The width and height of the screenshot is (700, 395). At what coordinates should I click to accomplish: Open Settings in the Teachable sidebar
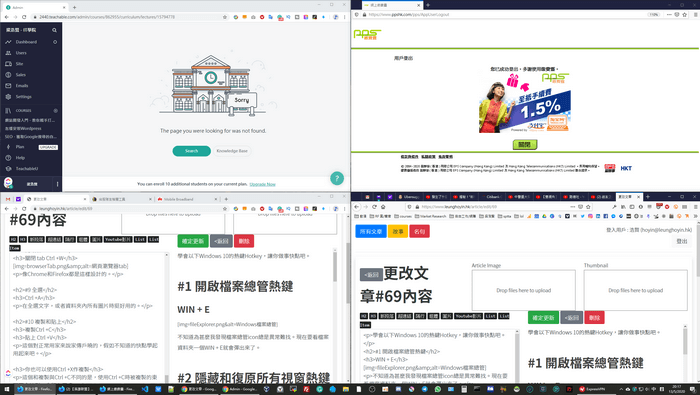pos(23,96)
